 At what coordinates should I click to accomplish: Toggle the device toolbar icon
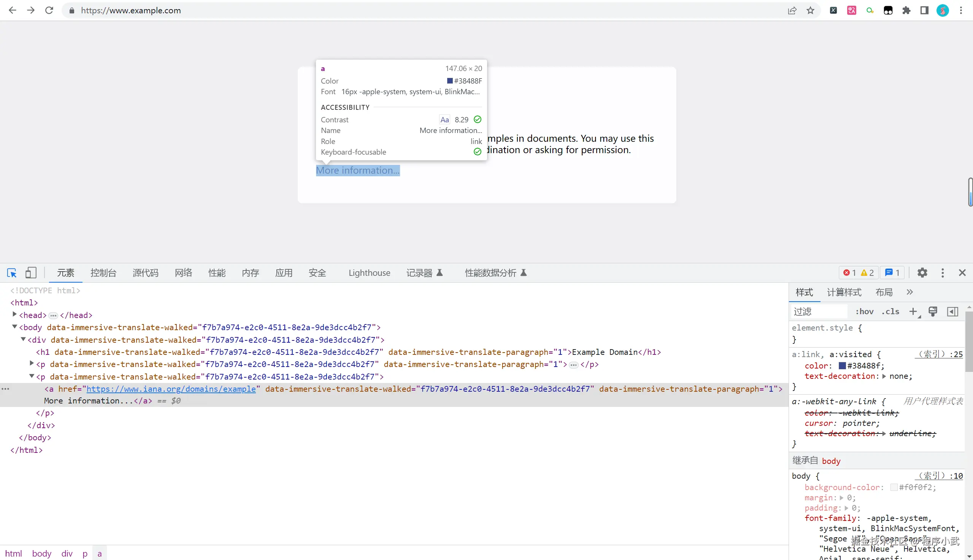31,273
